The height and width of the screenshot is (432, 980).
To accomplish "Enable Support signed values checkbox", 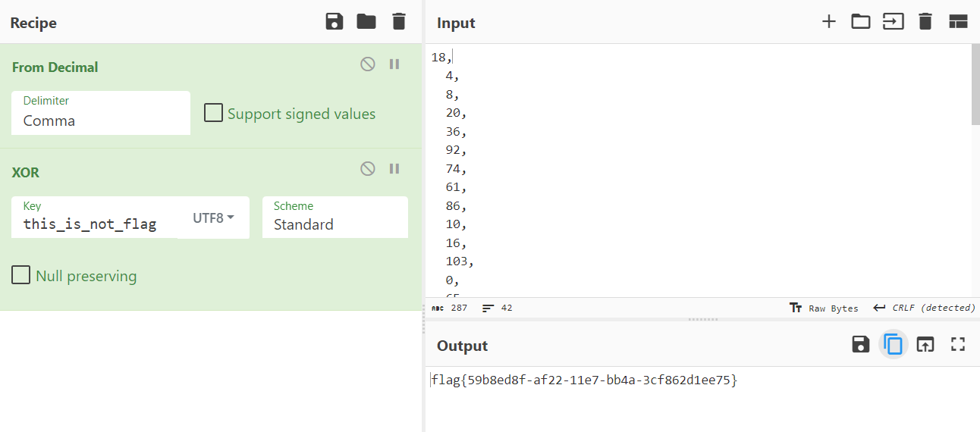I will [x=214, y=114].
